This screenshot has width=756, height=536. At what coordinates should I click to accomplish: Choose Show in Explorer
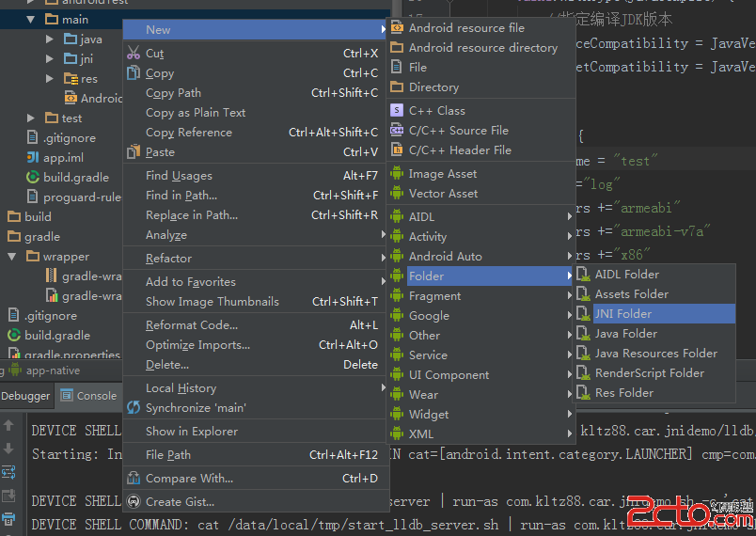(x=256, y=431)
